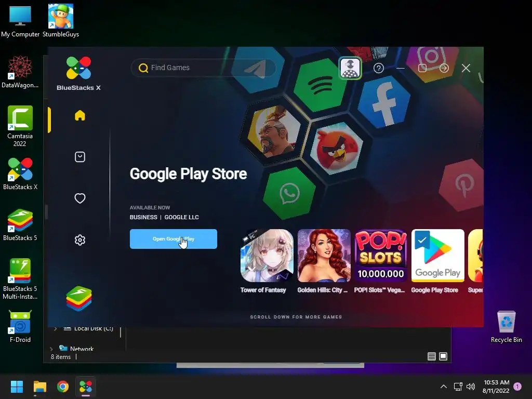
Task: Click the BlueStacks X logo
Action: (x=79, y=74)
